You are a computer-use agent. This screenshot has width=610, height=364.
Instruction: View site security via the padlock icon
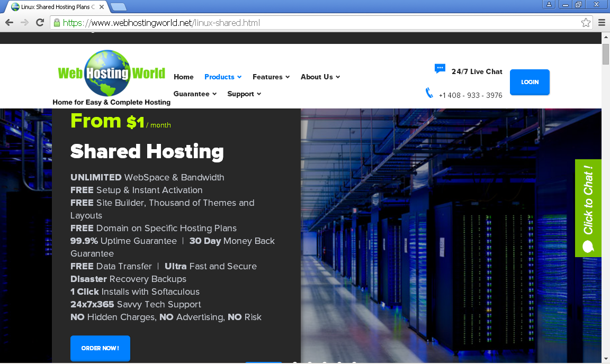[57, 23]
